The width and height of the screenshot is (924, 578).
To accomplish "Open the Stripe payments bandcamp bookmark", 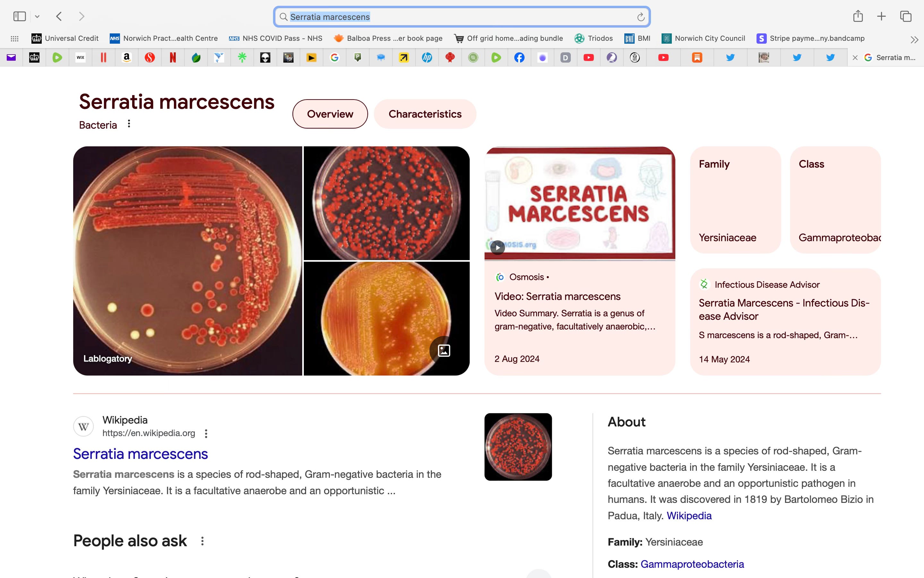I will click(810, 38).
